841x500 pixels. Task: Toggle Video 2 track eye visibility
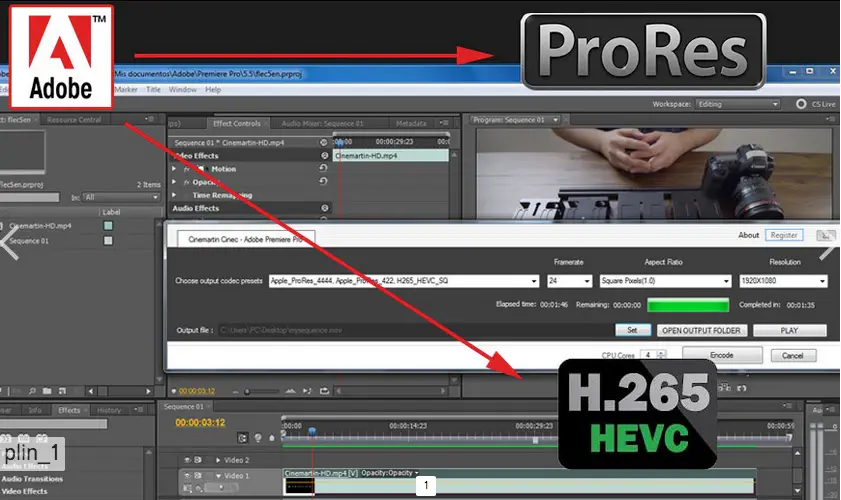187,460
